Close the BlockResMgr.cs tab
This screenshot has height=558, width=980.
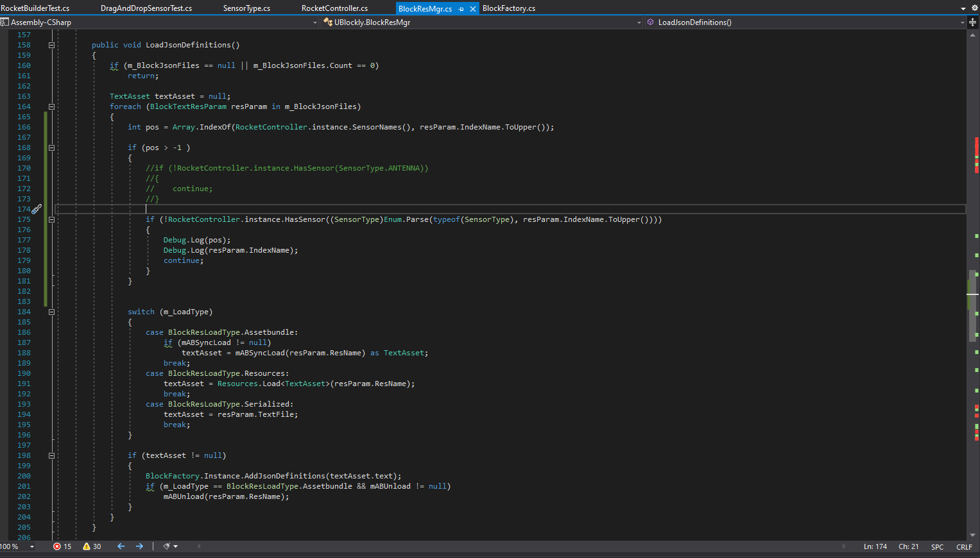coord(473,9)
